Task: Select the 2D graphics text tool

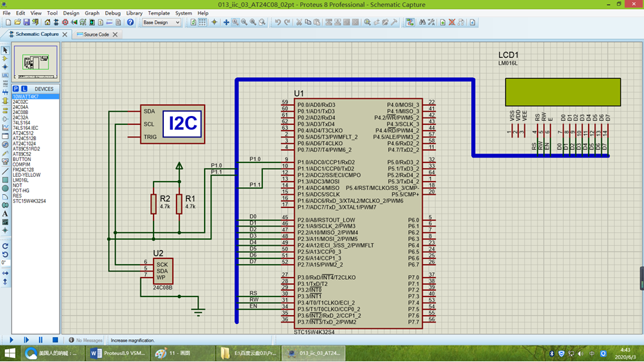Action: coord(5,213)
